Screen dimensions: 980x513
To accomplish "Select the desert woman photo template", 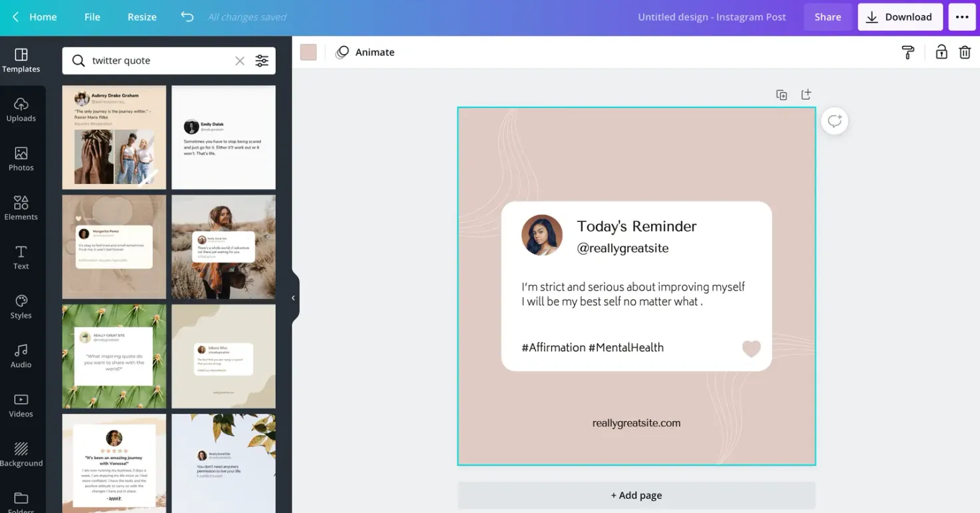I will (224, 247).
